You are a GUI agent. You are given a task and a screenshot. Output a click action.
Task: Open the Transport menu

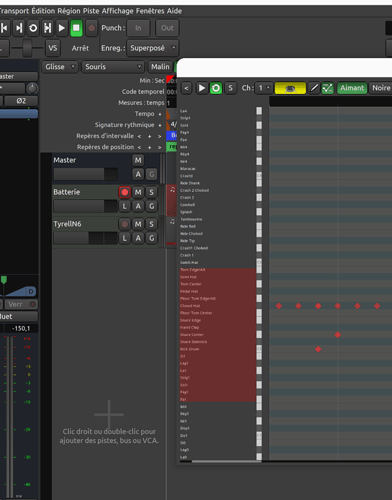click(14, 11)
